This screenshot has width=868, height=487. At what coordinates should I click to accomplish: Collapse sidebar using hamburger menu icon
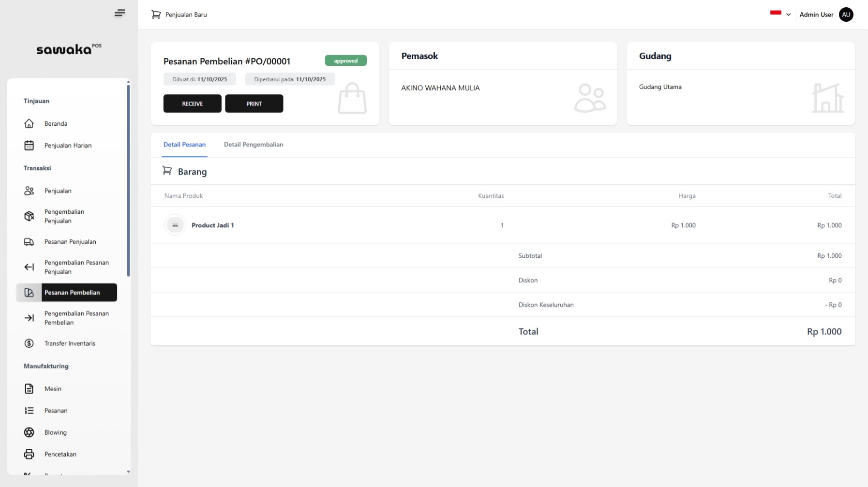tap(120, 13)
